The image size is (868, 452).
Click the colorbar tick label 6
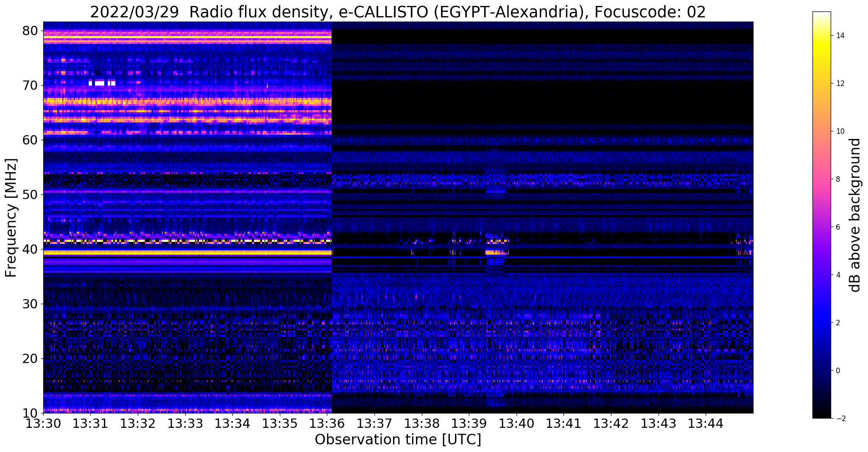pyautogui.click(x=837, y=227)
